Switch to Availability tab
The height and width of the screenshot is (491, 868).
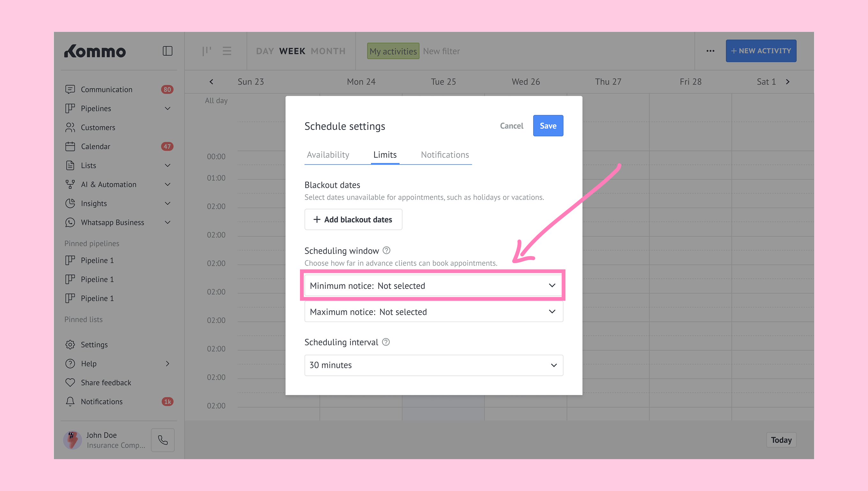point(328,155)
